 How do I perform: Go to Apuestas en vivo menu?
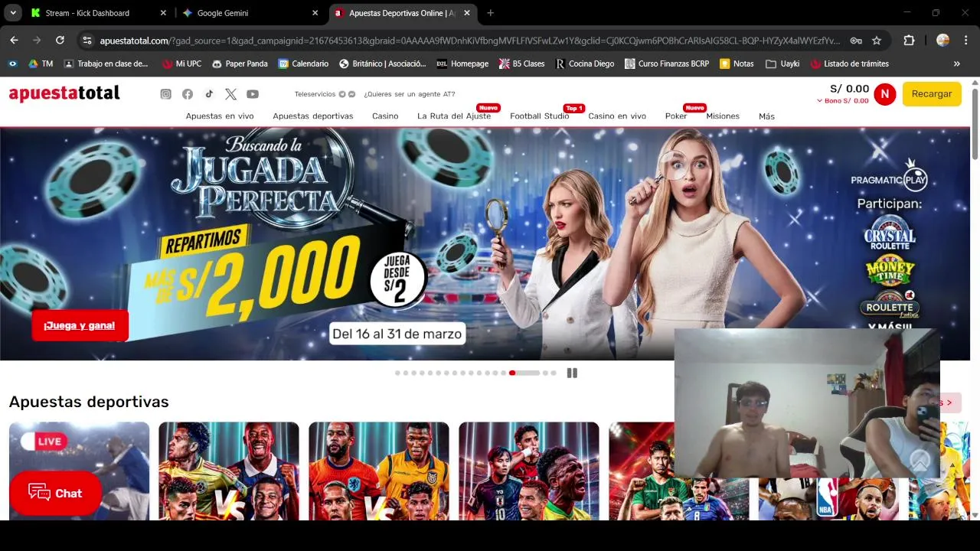pyautogui.click(x=220, y=116)
